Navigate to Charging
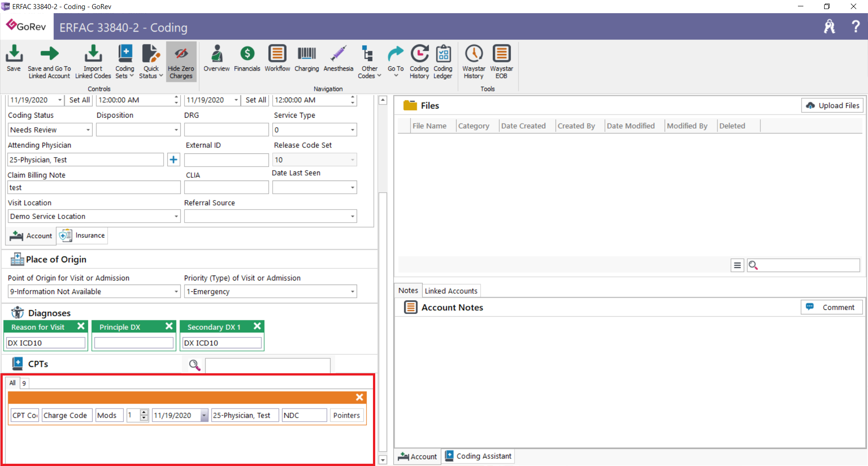868x466 pixels. point(307,59)
